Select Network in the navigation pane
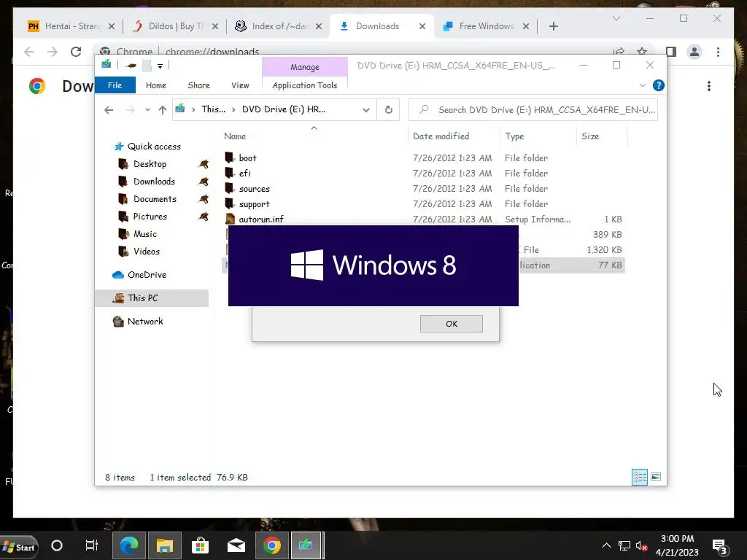 [145, 322]
